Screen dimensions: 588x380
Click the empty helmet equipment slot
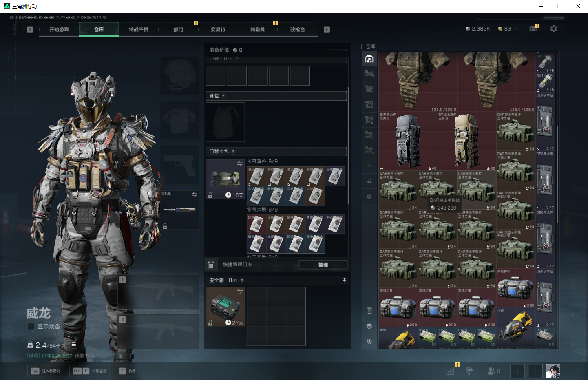[x=179, y=75]
